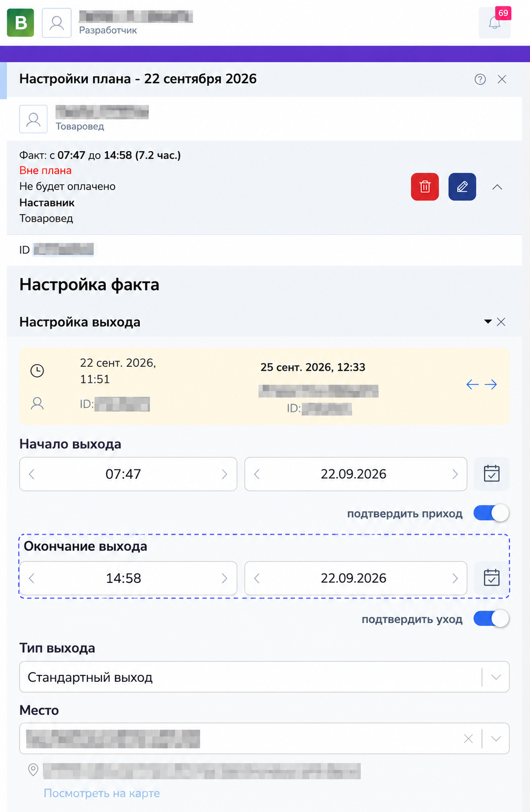This screenshot has height=812, width=530.
Task: Step start date 22.09.2026 forward
Action: 455,474
